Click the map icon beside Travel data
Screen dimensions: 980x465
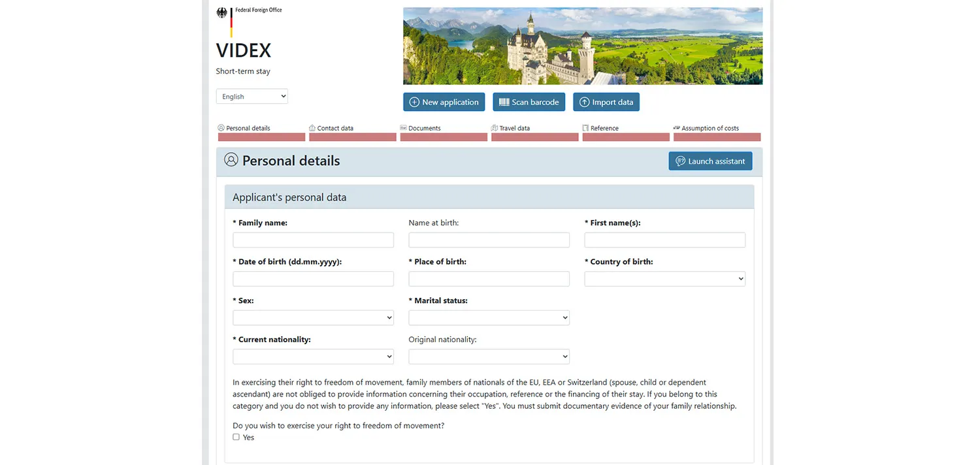[495, 128]
